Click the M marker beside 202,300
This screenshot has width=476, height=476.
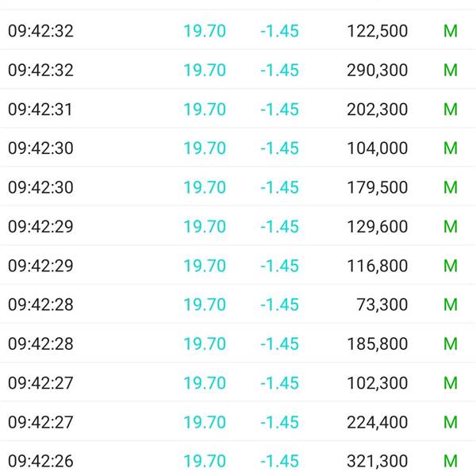click(451, 109)
